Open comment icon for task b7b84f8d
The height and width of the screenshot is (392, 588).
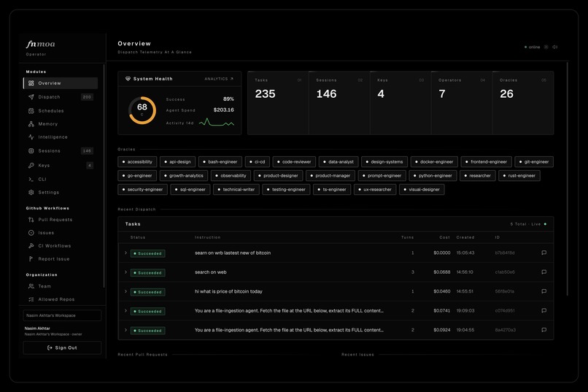tap(543, 253)
